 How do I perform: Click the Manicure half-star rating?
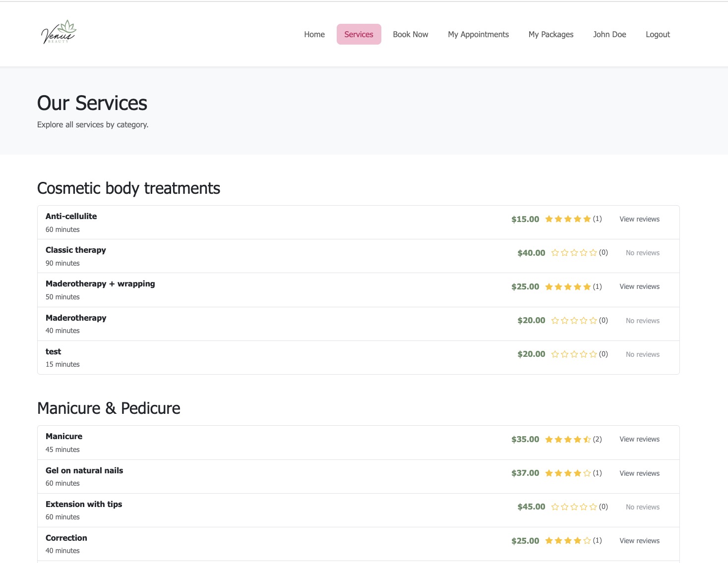[568, 440]
